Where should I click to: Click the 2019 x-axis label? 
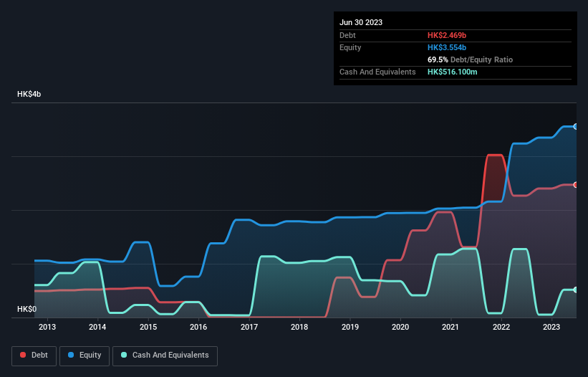point(350,327)
